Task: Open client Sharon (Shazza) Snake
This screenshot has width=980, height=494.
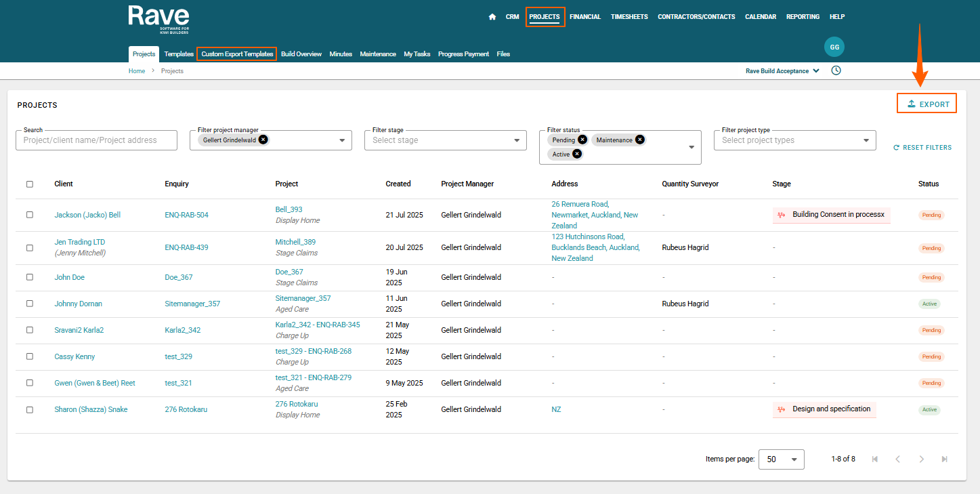Action: pyautogui.click(x=91, y=409)
